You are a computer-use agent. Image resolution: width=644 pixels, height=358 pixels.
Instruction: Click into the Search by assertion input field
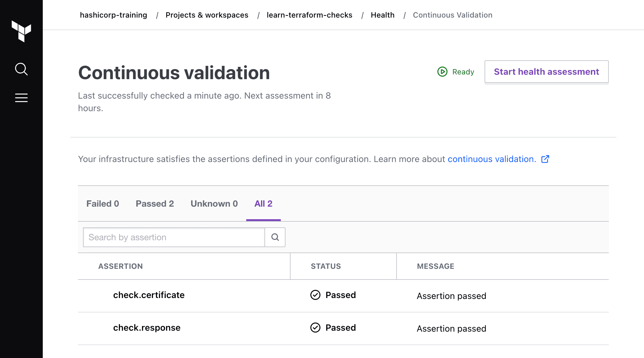point(174,237)
